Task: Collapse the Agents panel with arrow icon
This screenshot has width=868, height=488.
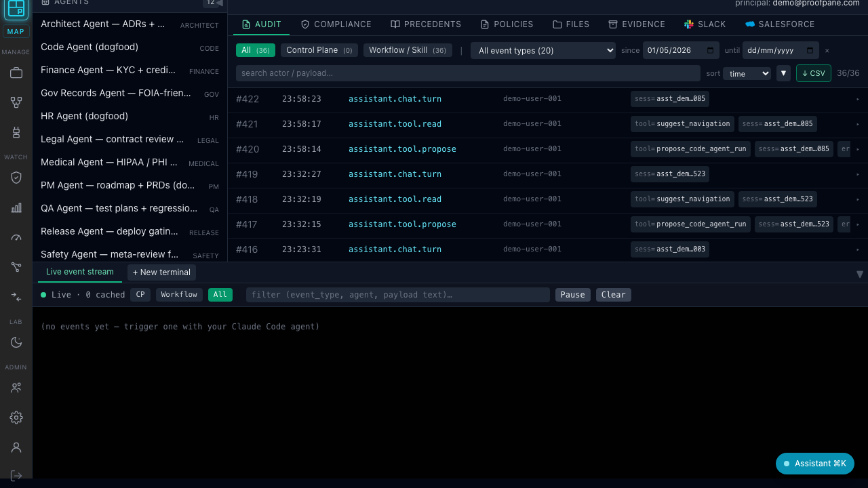Action: [219, 3]
